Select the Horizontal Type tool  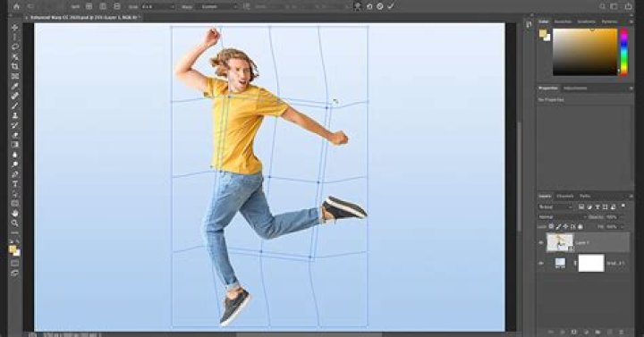pyautogui.click(x=15, y=184)
